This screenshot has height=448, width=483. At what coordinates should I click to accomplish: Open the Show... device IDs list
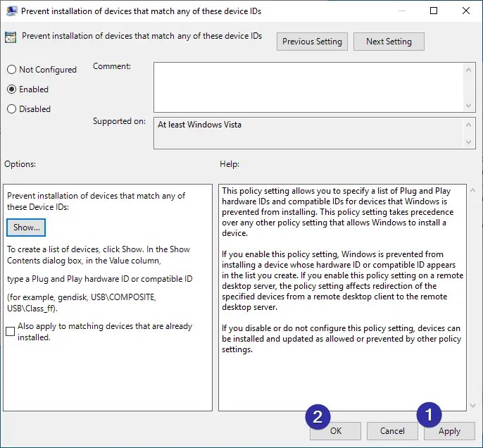[x=26, y=228]
